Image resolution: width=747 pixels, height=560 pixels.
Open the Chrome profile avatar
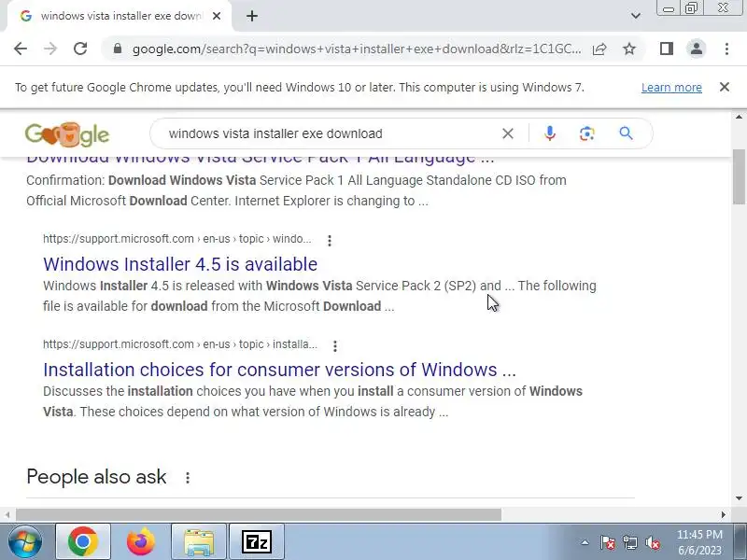click(x=696, y=49)
